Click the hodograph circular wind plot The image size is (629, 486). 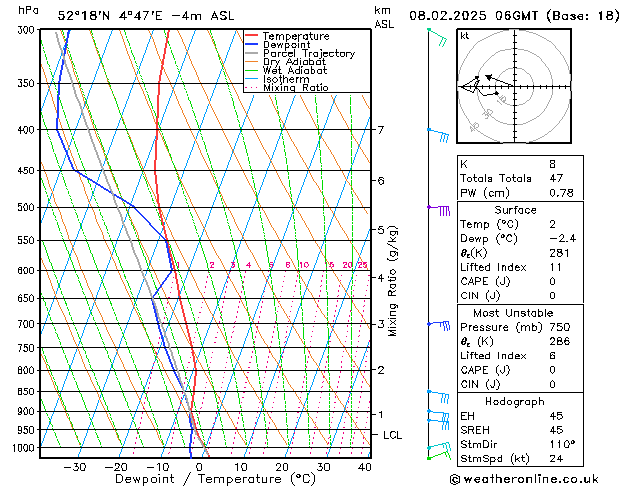[x=514, y=86]
